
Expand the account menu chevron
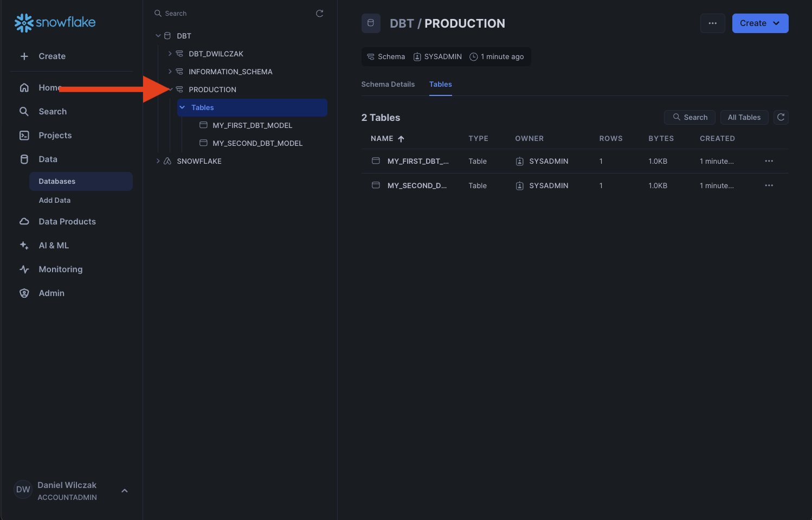point(125,491)
